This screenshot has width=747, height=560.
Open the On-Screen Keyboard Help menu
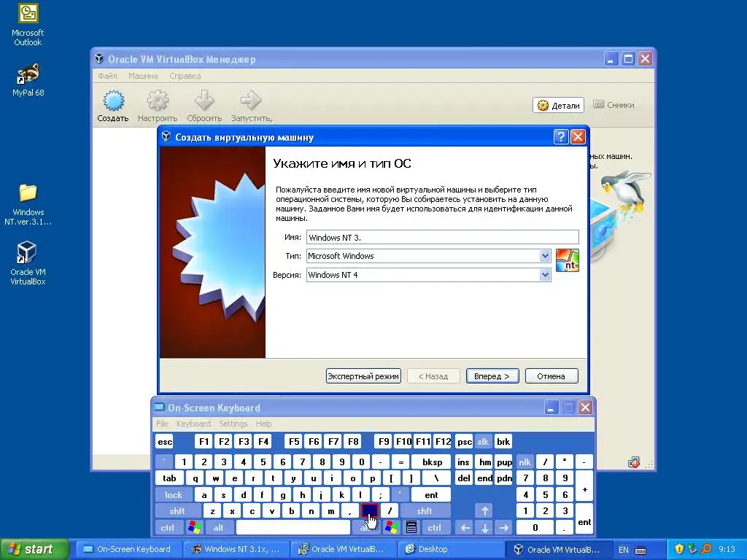pos(263,424)
